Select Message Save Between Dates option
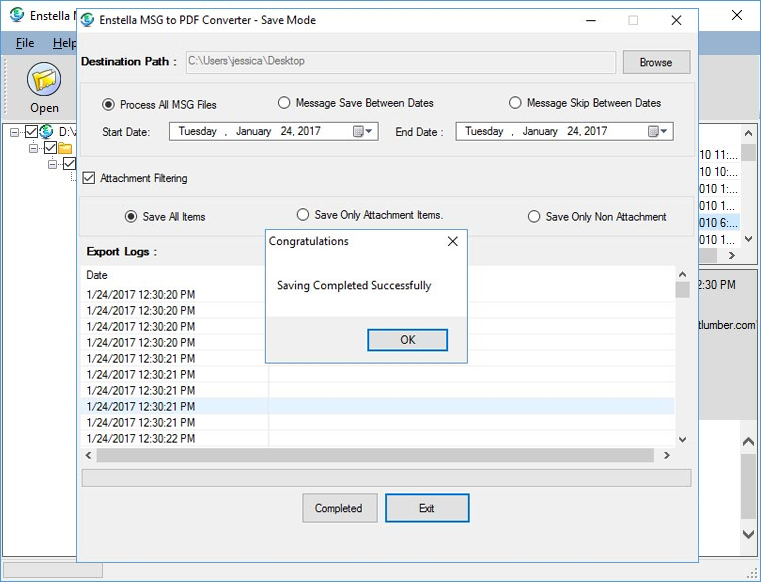The image size is (761, 582). pyautogui.click(x=284, y=103)
